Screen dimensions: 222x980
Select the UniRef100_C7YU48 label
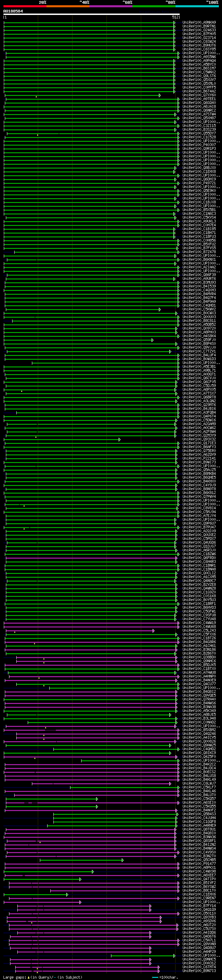point(199,618)
